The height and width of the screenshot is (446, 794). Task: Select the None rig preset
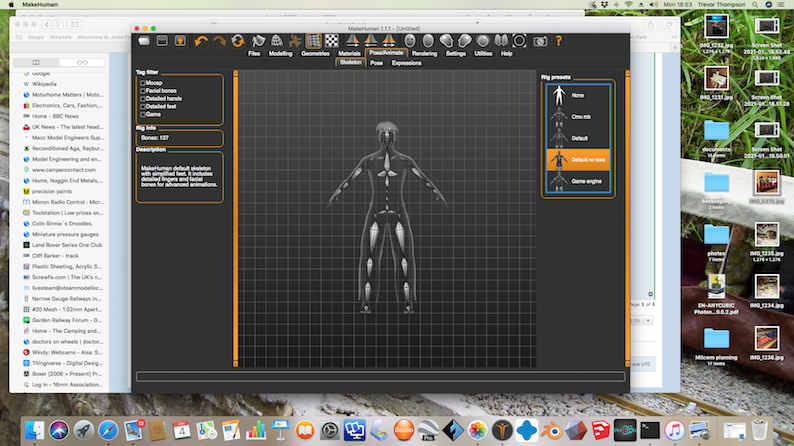(578, 96)
